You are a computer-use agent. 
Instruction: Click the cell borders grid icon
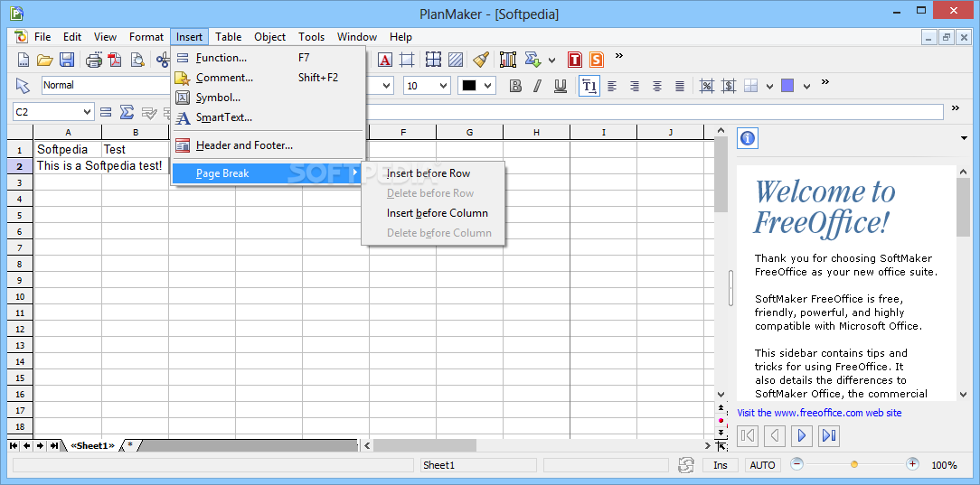[433, 60]
